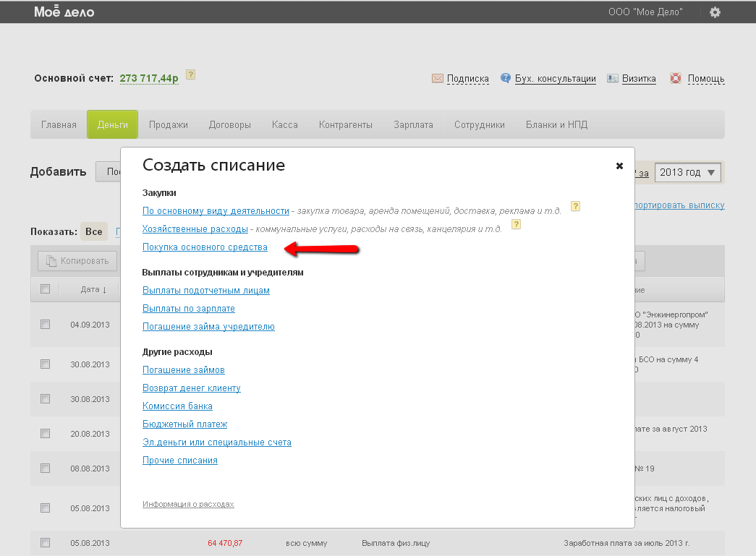Choose Комиссия банка link
756x556 pixels.
177,406
